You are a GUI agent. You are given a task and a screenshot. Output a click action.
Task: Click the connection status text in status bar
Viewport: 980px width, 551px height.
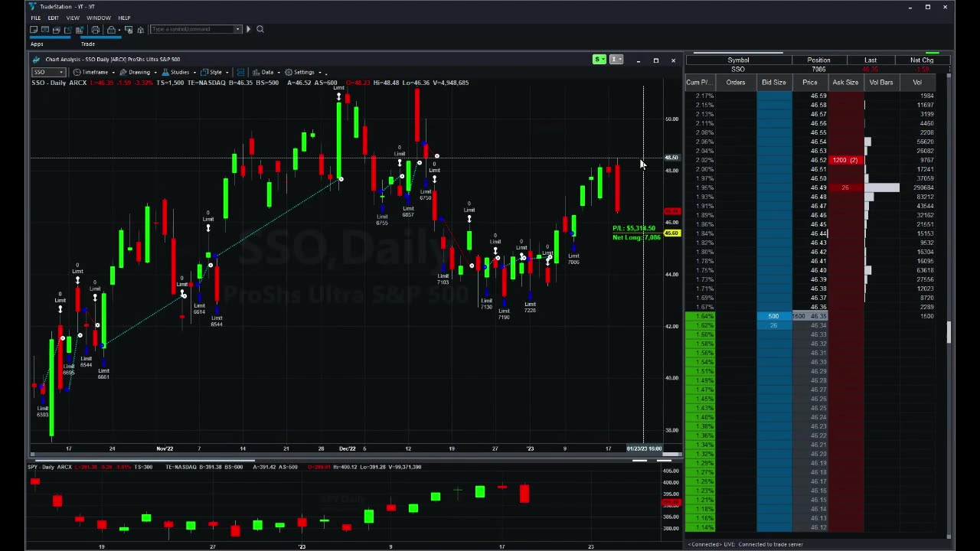(x=745, y=544)
